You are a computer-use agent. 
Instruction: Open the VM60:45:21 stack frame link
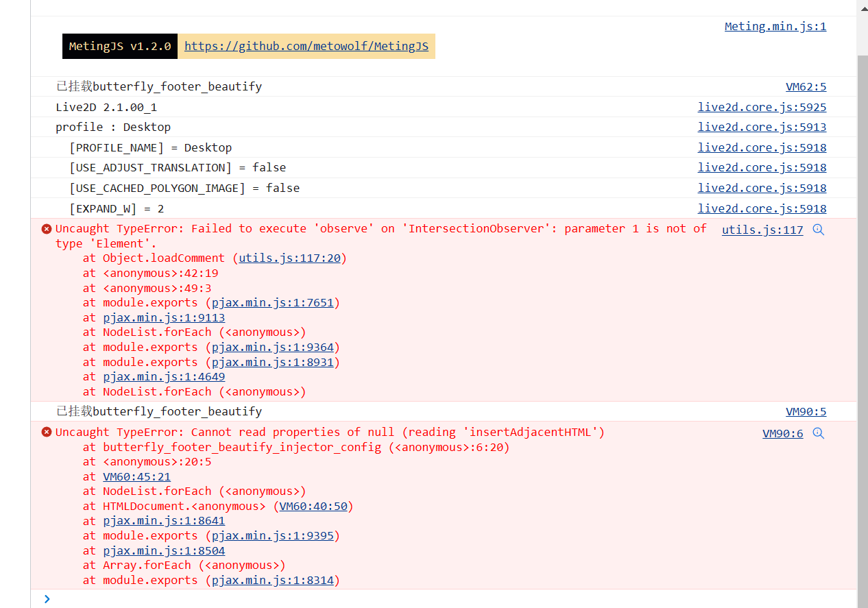136,476
